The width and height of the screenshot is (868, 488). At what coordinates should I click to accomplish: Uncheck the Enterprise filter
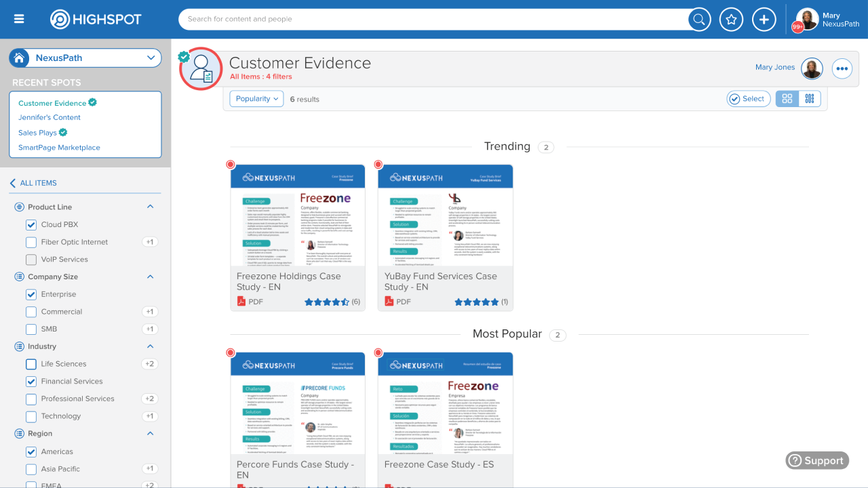coord(31,294)
